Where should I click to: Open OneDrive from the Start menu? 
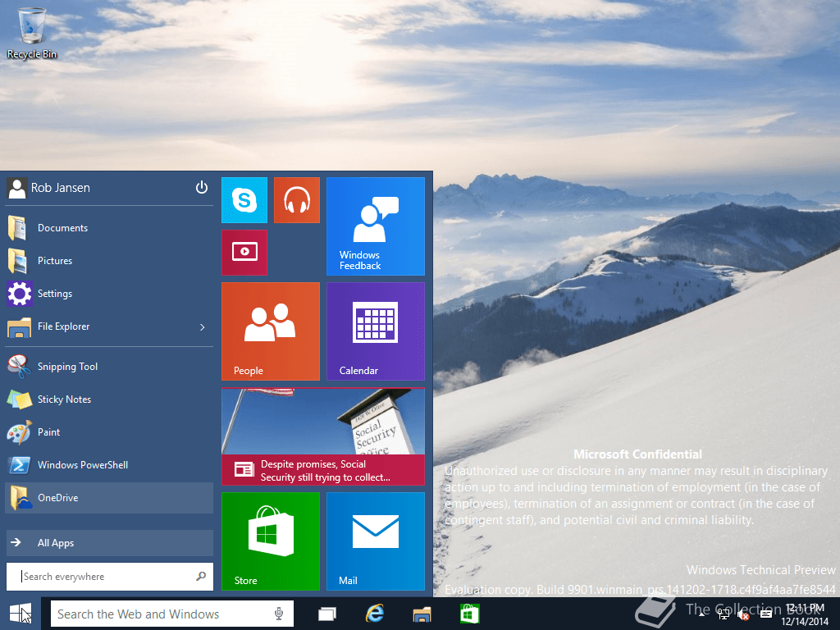(x=109, y=498)
